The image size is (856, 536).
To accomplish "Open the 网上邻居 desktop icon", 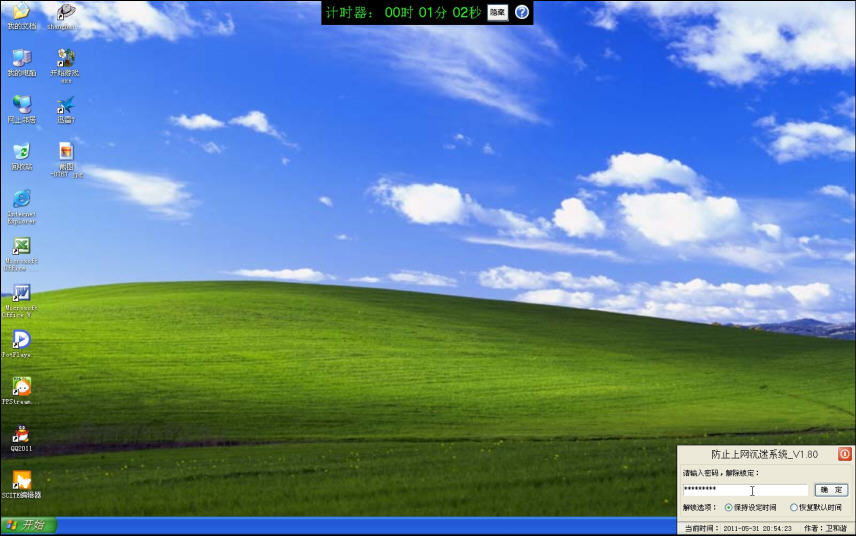I will pos(21,109).
